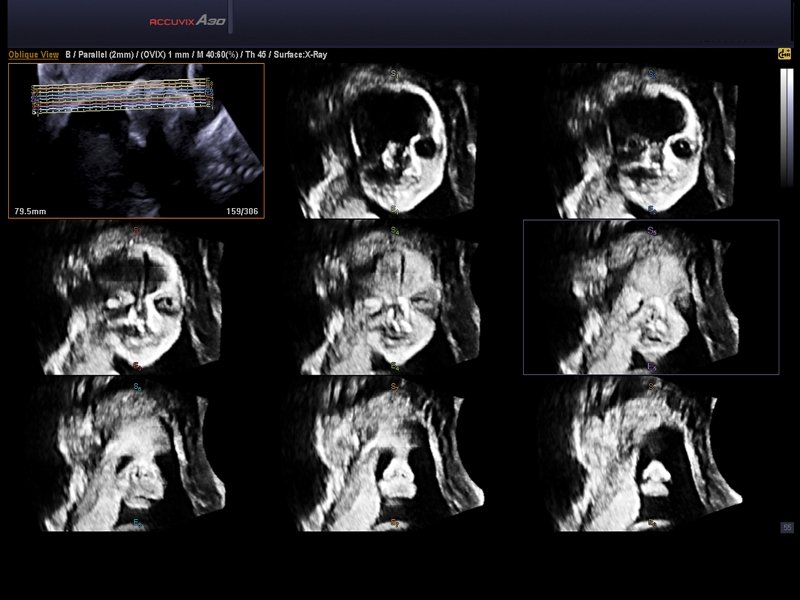Select the top-right slice image
Viewport: 800px width, 600px height.
click(651, 140)
